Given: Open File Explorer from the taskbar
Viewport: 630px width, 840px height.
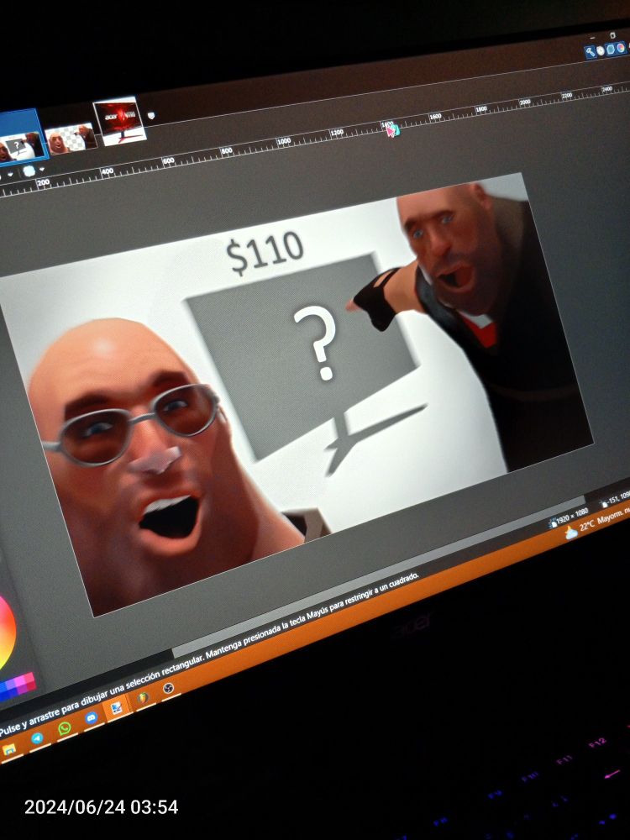Looking at the screenshot, I should [x=8, y=749].
